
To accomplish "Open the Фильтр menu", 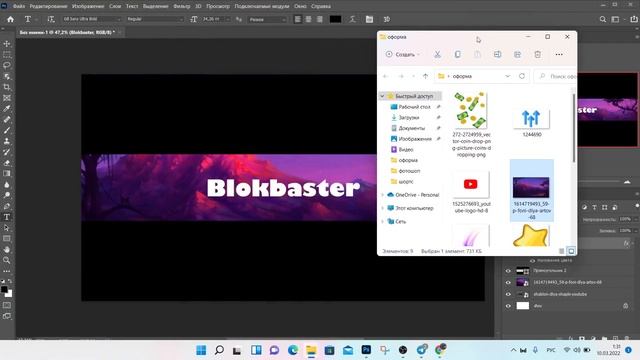I will click(182, 6).
